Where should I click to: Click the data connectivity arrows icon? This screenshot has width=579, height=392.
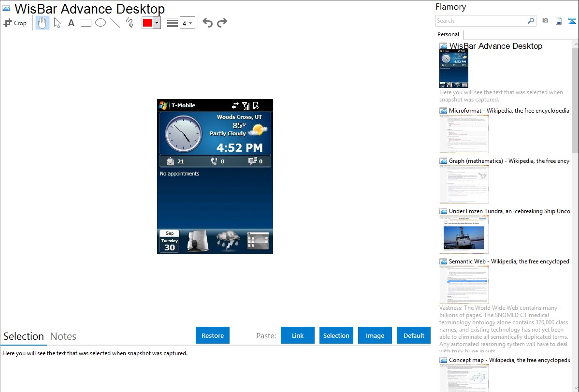[235, 106]
